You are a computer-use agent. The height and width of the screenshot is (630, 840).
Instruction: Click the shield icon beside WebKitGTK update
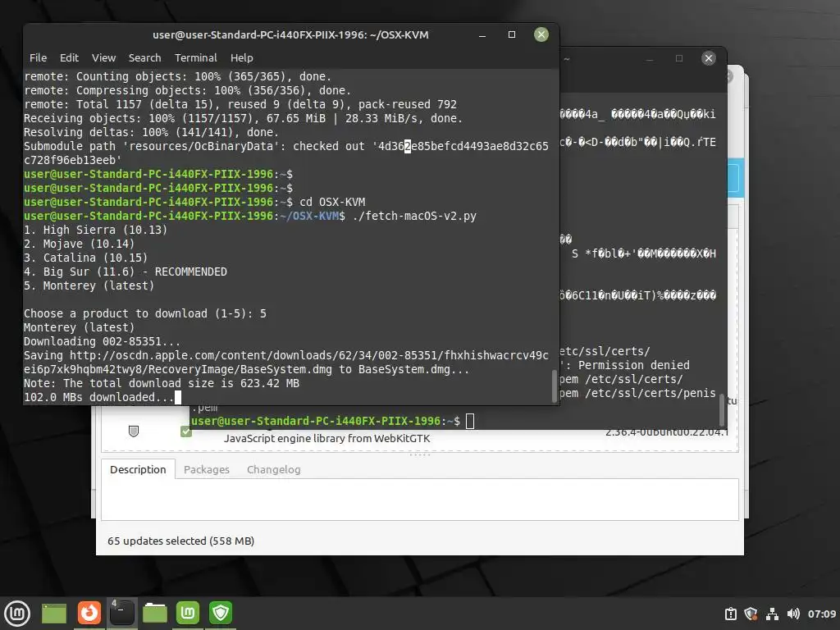point(134,431)
